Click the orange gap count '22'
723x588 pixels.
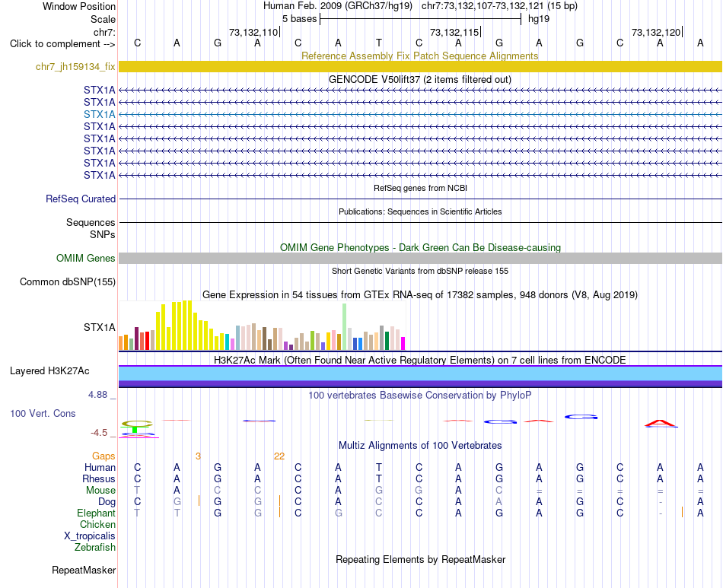[x=279, y=456]
